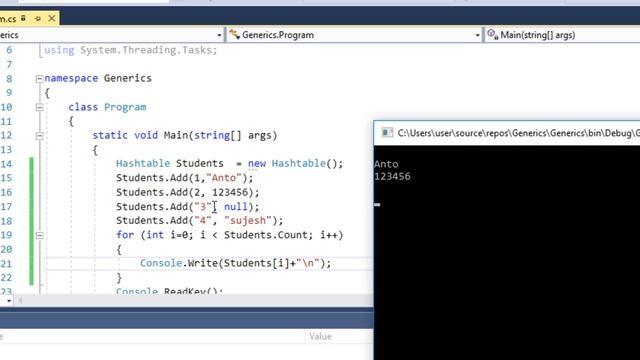Click '123456' output in the console
This screenshot has height=360, width=640.
point(392,177)
